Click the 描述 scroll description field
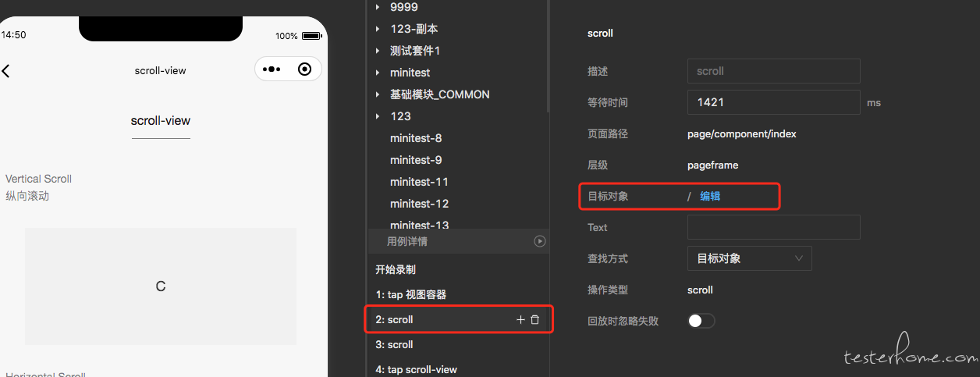 click(774, 71)
